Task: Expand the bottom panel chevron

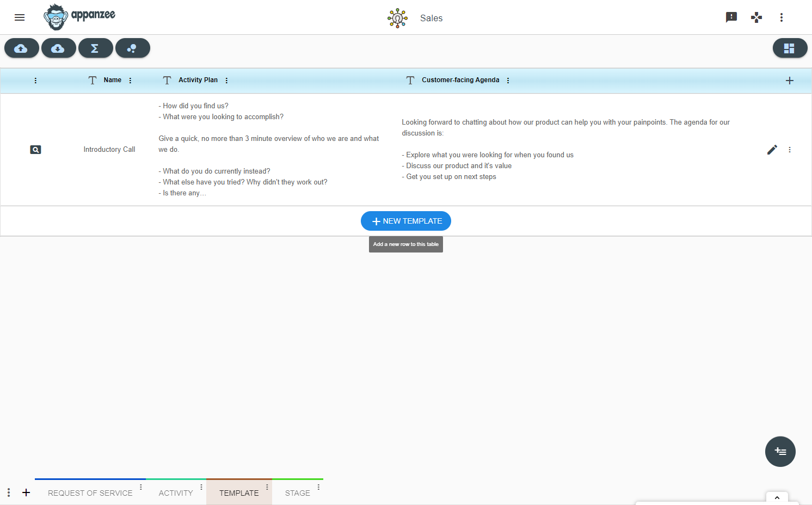Action: point(777,497)
